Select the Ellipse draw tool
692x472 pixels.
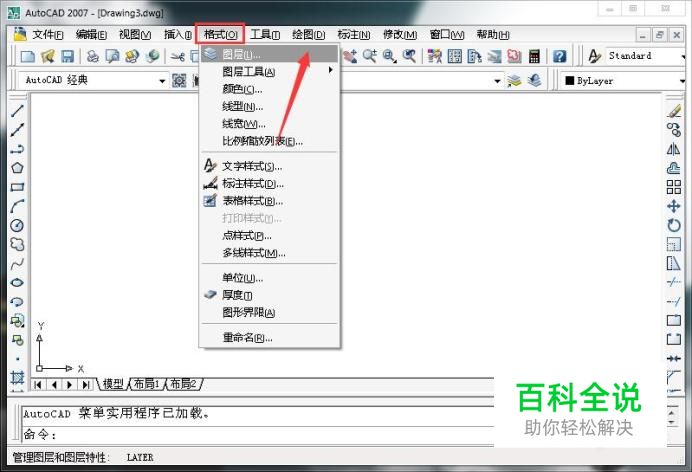(17, 283)
